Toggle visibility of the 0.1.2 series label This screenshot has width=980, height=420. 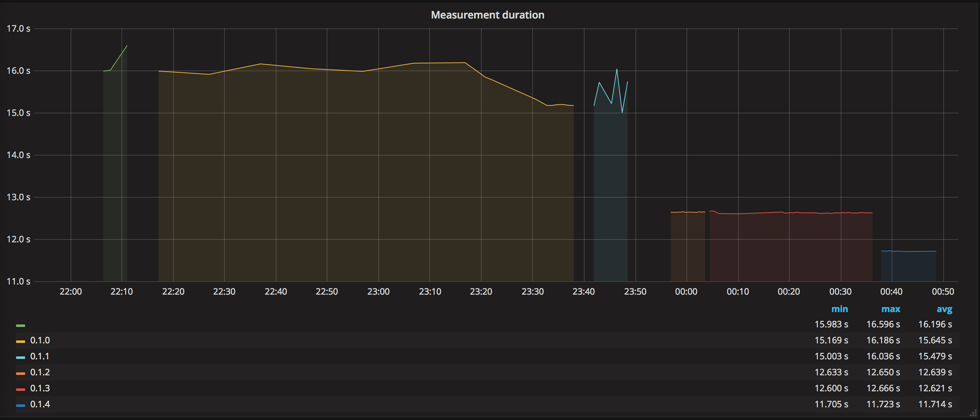pos(40,372)
